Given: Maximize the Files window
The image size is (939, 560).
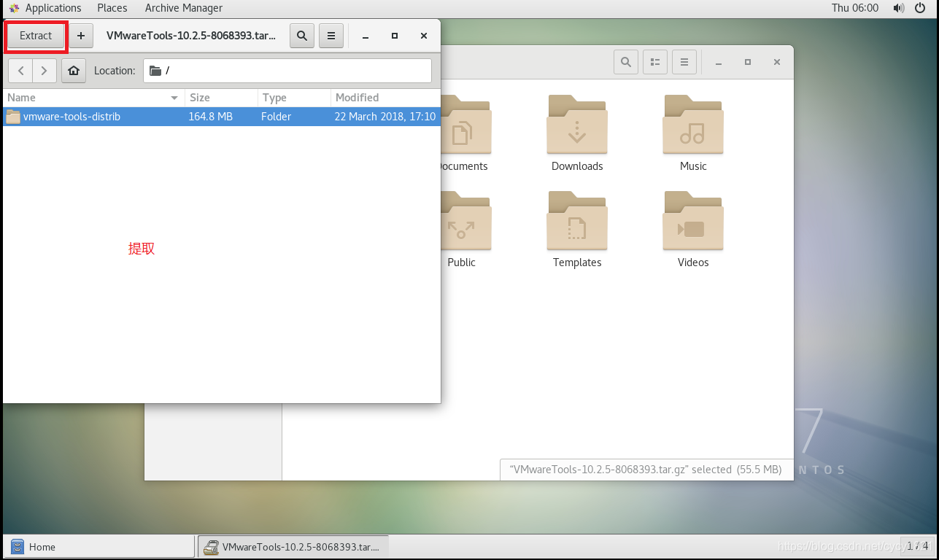Looking at the screenshot, I should click(748, 62).
